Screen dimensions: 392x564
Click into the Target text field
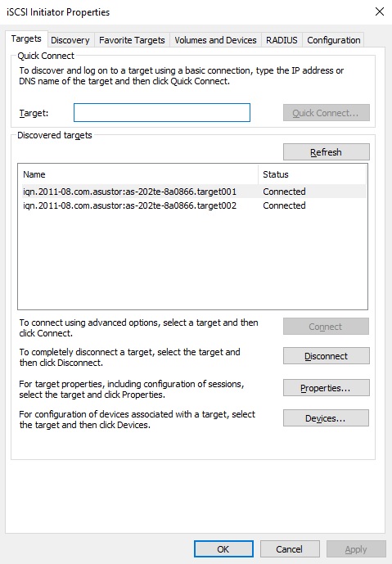tap(162, 113)
